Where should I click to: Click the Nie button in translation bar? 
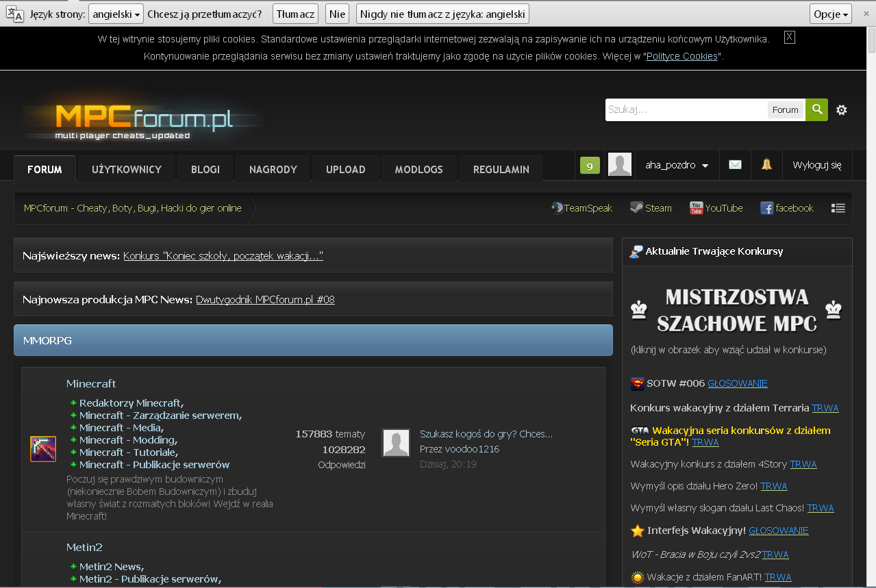pyautogui.click(x=337, y=14)
